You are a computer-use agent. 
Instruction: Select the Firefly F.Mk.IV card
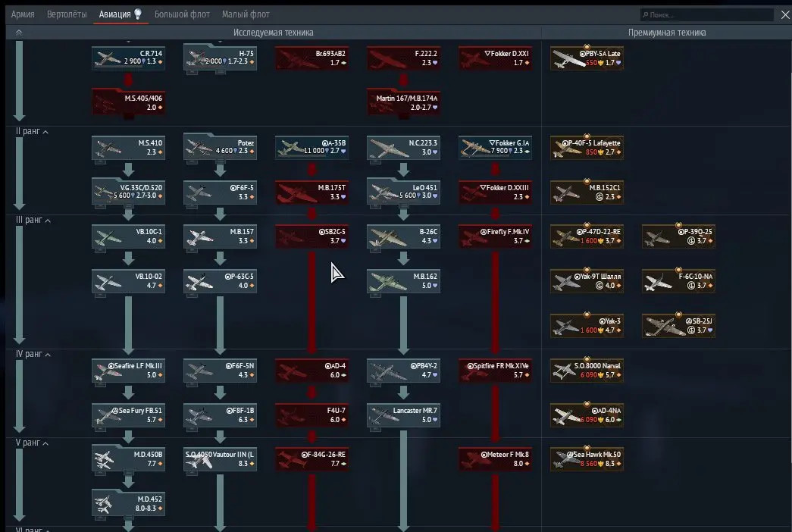tap(495, 236)
